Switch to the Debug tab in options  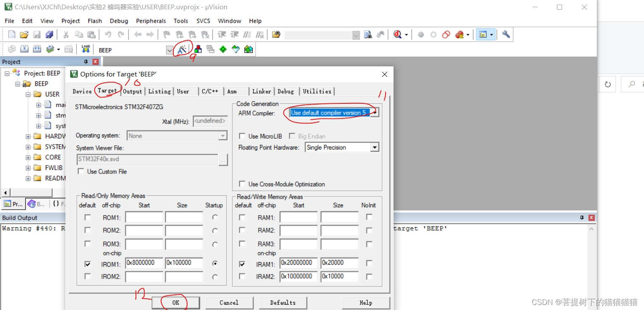pyautogui.click(x=286, y=91)
